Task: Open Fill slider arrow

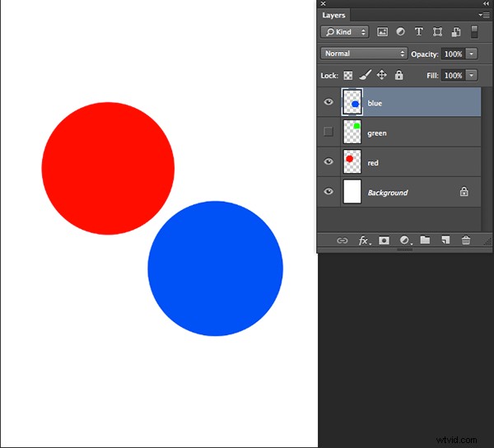Action: (x=471, y=75)
